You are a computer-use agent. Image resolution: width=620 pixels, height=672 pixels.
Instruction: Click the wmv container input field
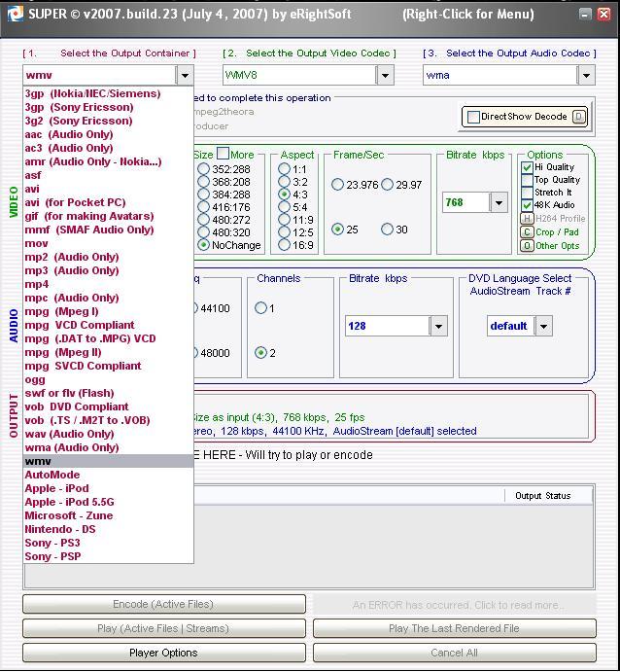click(x=99, y=76)
